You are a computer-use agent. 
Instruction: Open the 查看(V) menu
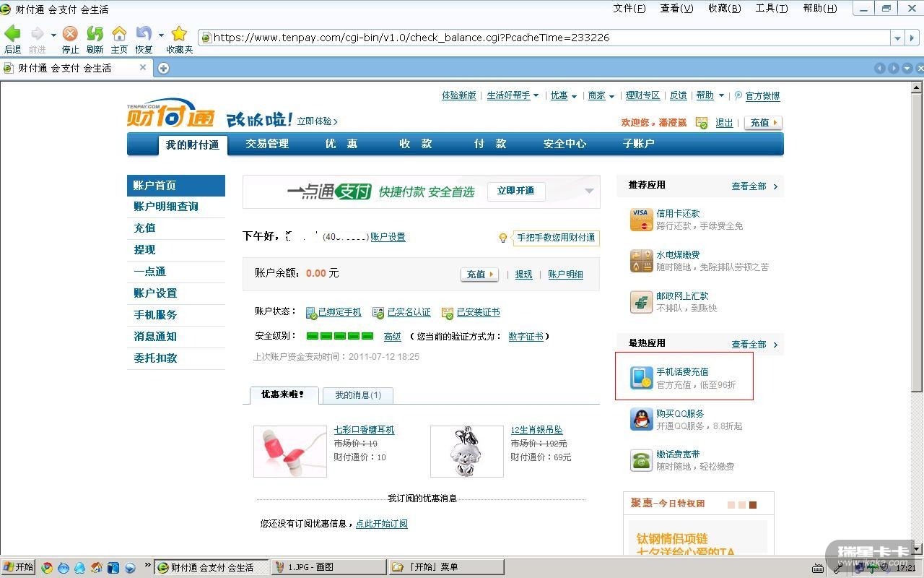coord(676,9)
